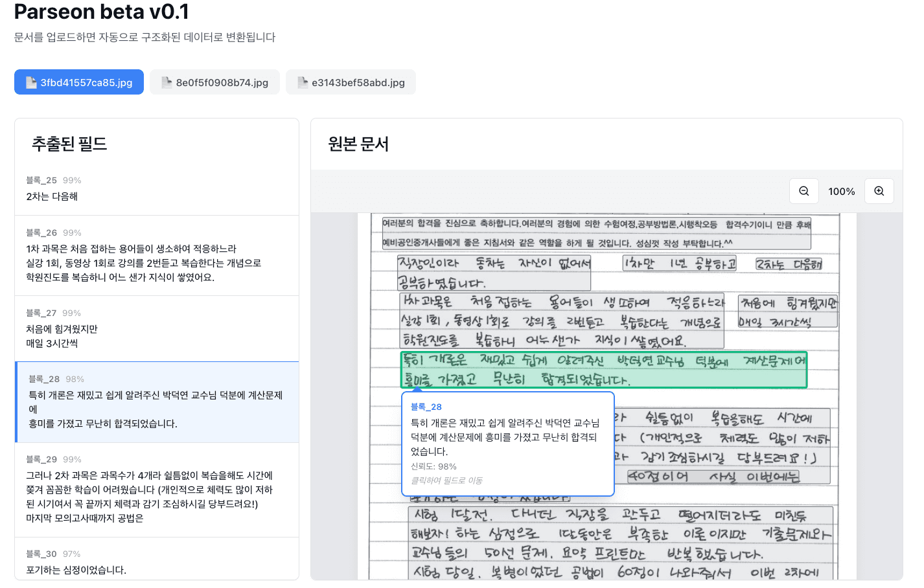Image resolution: width=924 pixels, height=588 pixels.
Task: Click the '2차는 다음해' box in document
Action: pyautogui.click(x=789, y=264)
